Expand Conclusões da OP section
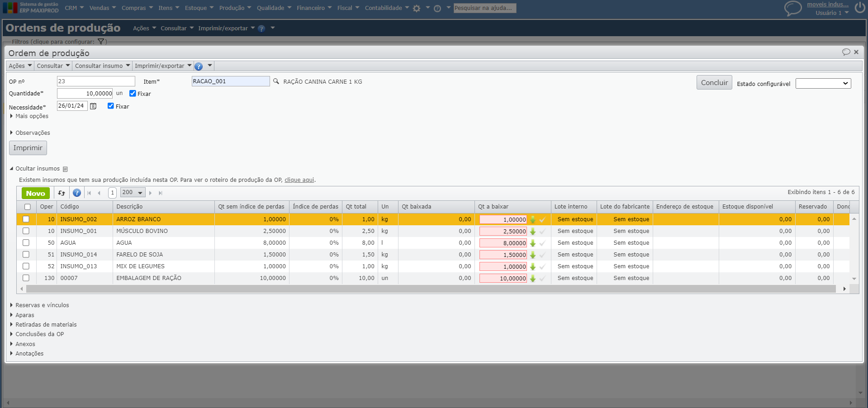The height and width of the screenshot is (408, 868). pos(37,334)
